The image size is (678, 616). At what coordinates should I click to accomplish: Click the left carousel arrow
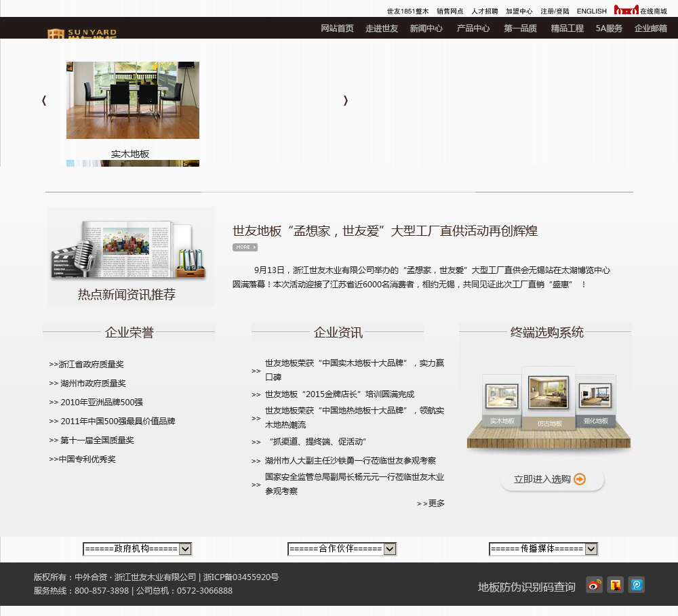(x=44, y=100)
